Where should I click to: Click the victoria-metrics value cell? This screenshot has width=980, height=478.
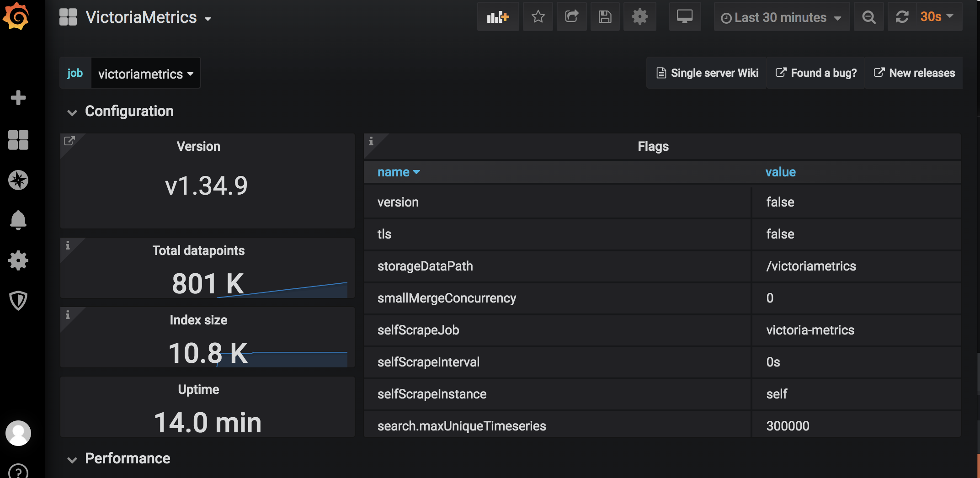[x=857, y=330]
